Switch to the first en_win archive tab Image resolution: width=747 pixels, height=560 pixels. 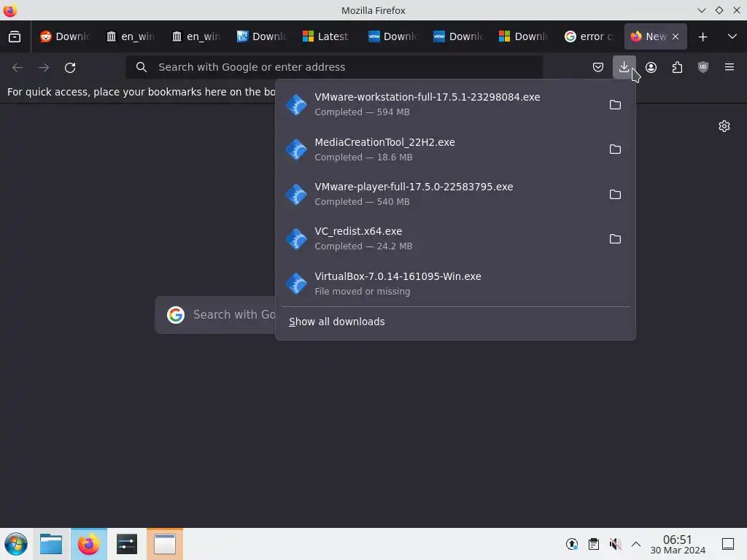[x=131, y=36]
